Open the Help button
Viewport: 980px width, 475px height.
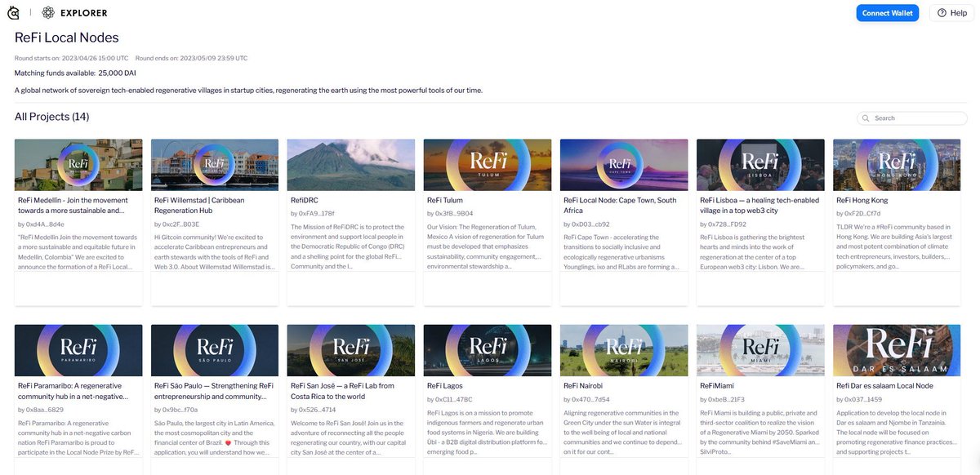point(952,13)
